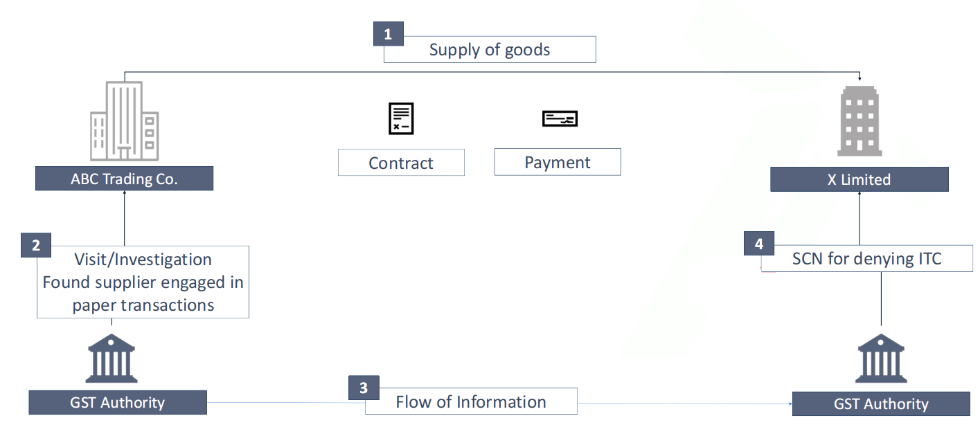Screen dimensions: 980x434
Task: Click the bank icon above left GST Authority
Action: pyautogui.click(x=111, y=358)
